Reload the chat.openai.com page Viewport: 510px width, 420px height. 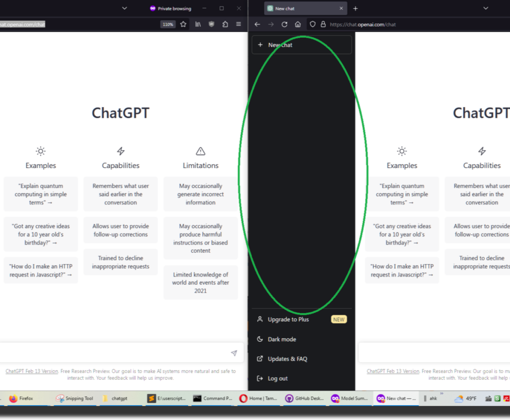pyautogui.click(x=284, y=24)
